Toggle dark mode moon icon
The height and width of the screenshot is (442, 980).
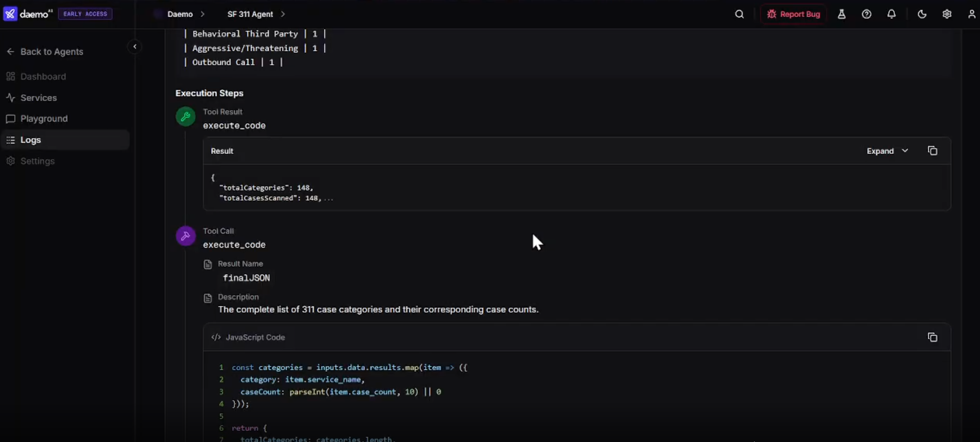pos(922,14)
